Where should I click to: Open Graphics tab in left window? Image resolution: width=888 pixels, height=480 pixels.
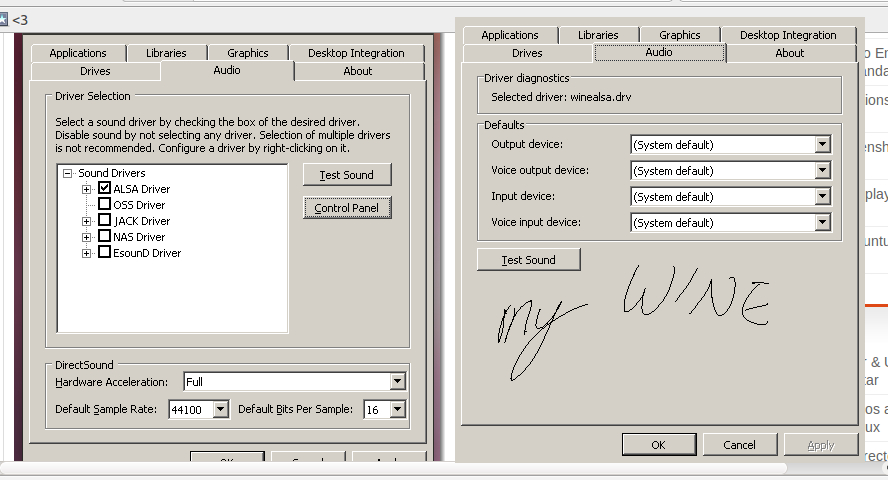[247, 53]
